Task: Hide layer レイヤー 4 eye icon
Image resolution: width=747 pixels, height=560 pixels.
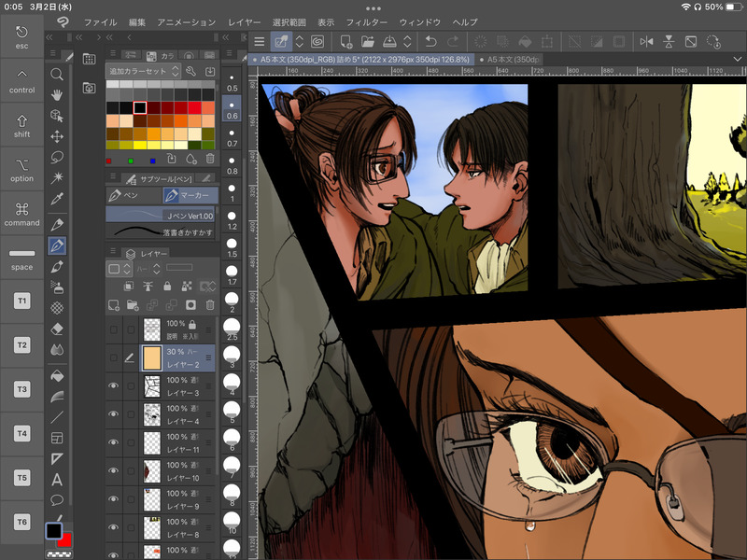Action: 113,413
